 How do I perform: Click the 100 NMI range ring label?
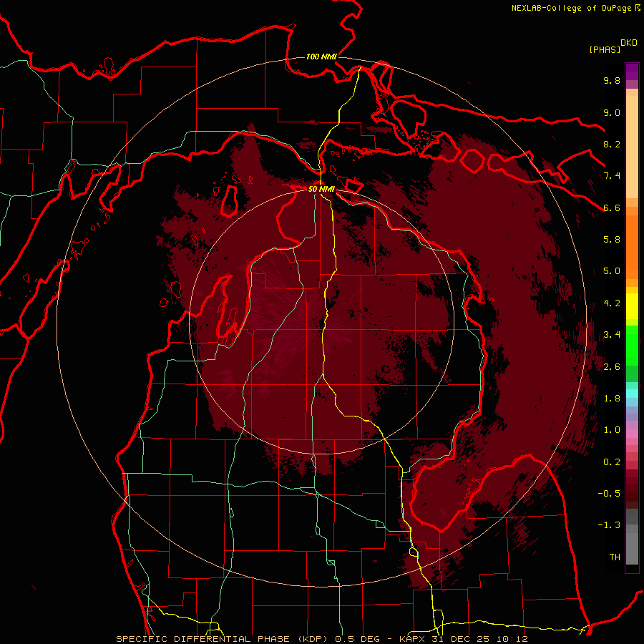point(321,57)
